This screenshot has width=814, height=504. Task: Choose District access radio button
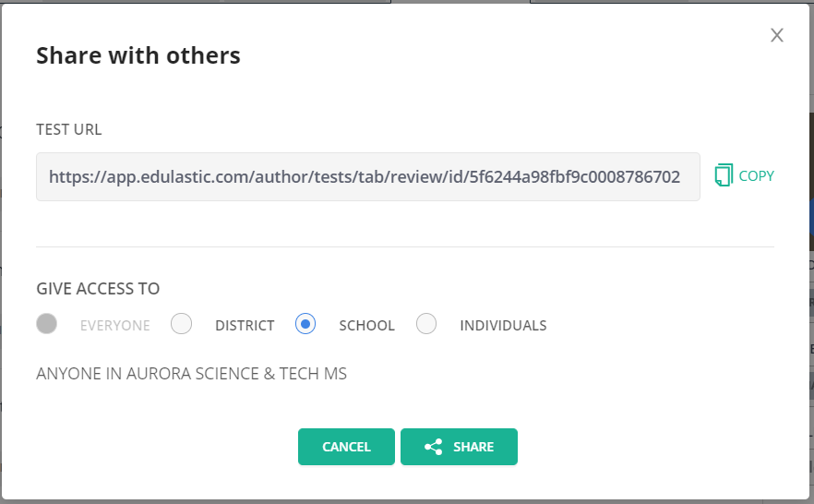(181, 324)
